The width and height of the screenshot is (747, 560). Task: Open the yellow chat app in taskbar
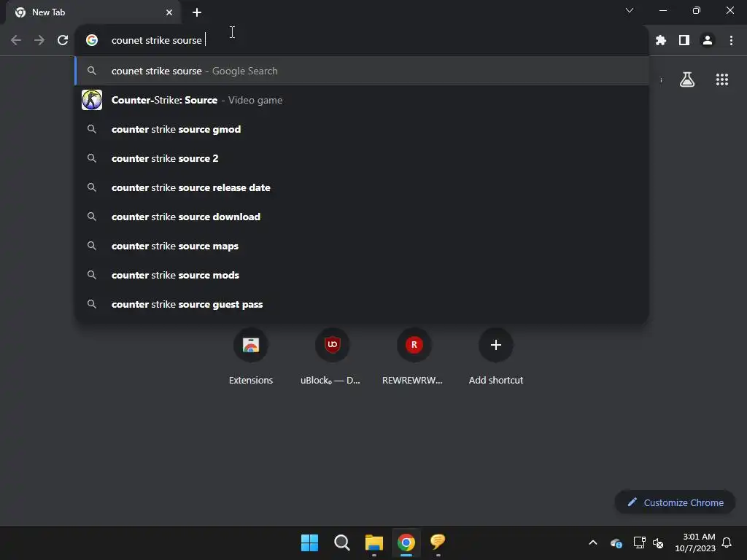pos(438,542)
